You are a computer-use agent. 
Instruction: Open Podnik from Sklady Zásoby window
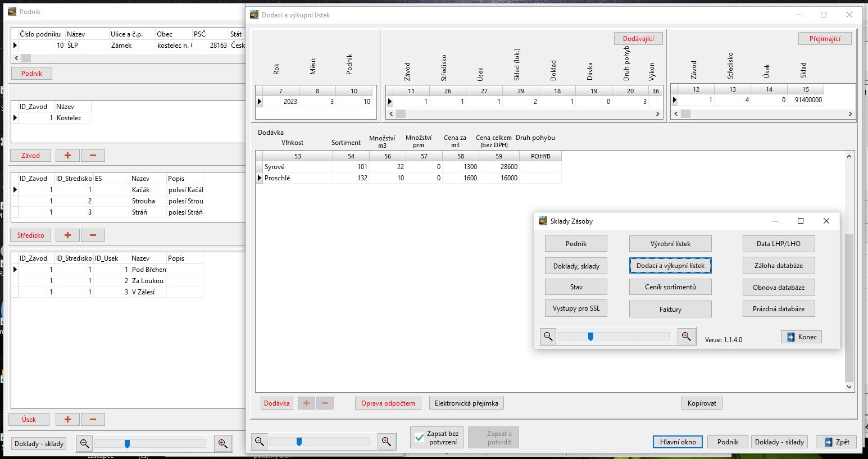click(576, 244)
